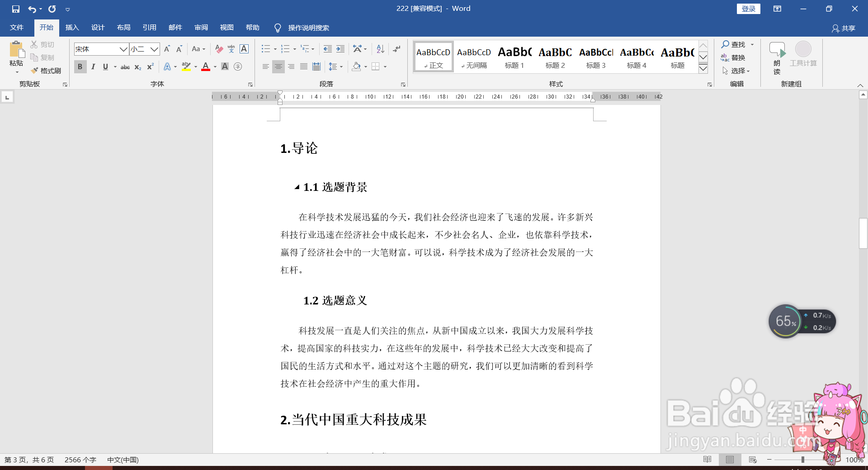868x470 pixels.
Task: Switch to Read Mode view in the status bar
Action: pos(708,460)
